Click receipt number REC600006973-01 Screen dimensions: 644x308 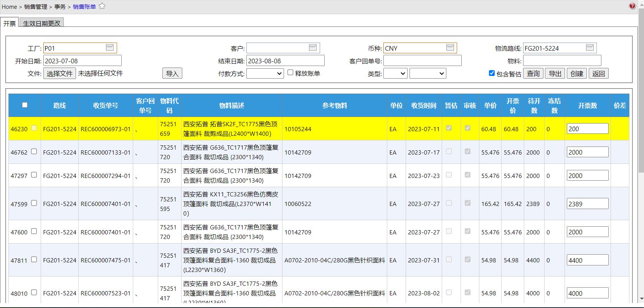[x=106, y=129]
